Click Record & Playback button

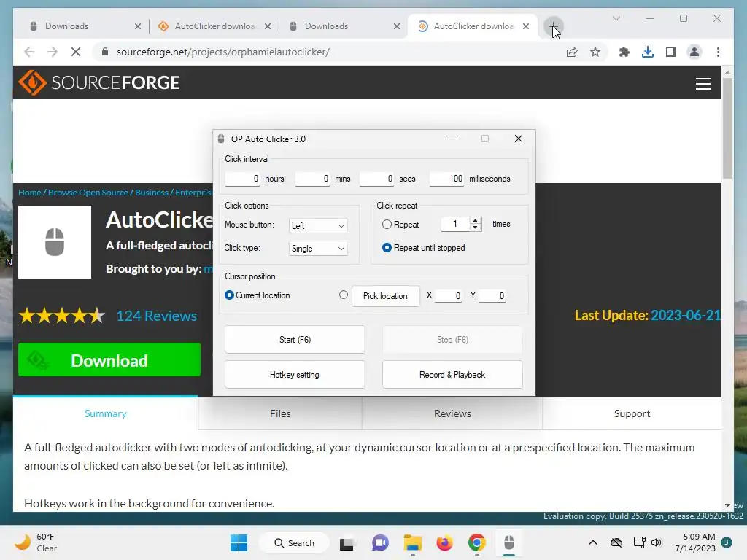pyautogui.click(x=452, y=375)
